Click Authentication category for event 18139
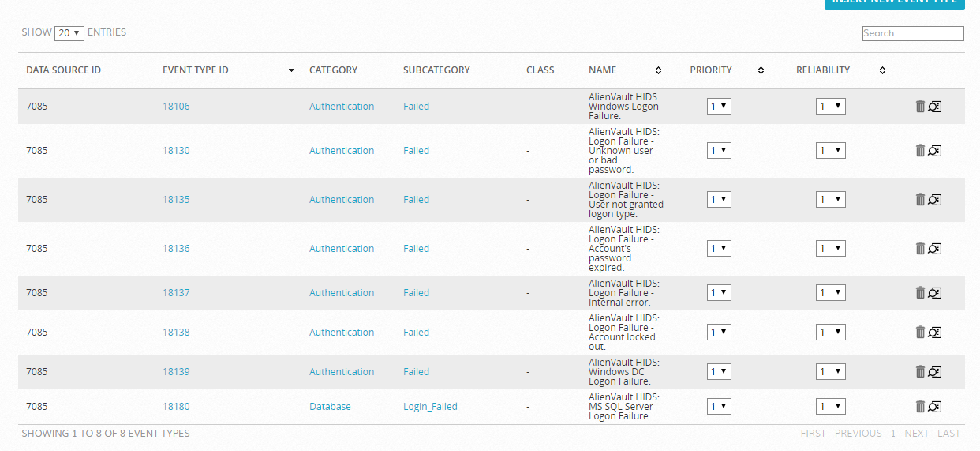Viewport: 980px width, 451px height. pyautogui.click(x=342, y=372)
